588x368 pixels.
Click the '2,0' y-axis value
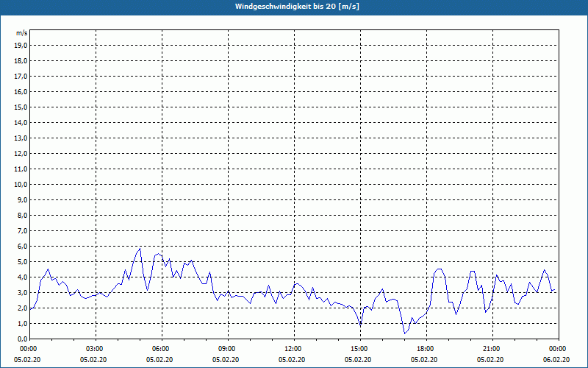pyautogui.click(x=22, y=308)
